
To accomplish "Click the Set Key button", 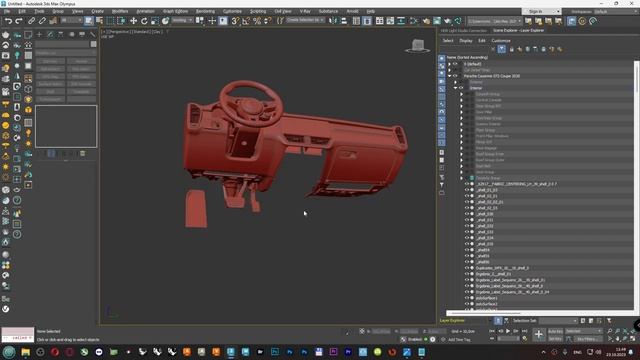I will pyautogui.click(x=555, y=339).
